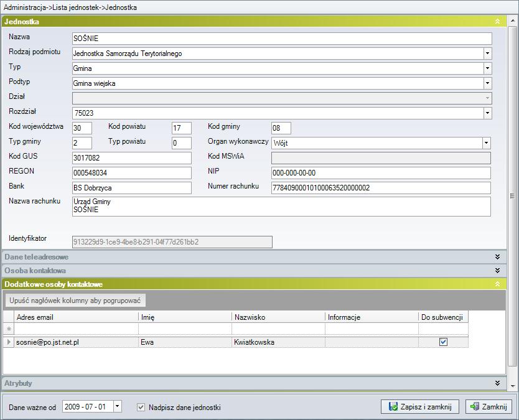Screen dimensions: 519x420
Task: Click the Nazwa field containing SOŚNIE
Action: click(282, 39)
